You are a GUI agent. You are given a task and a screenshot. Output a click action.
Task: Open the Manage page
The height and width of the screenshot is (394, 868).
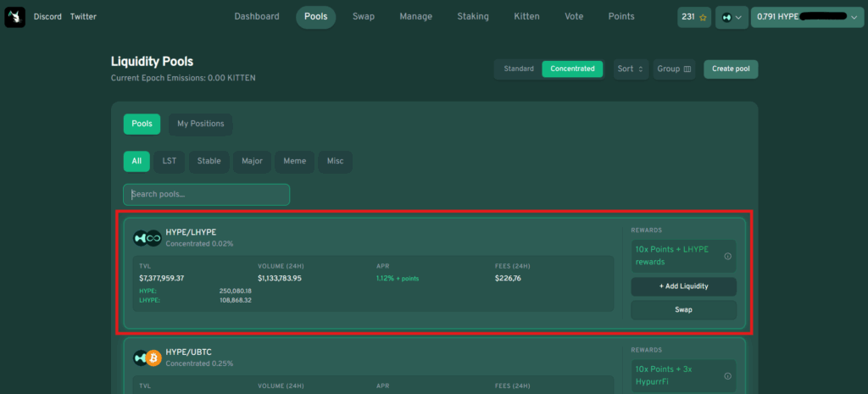pyautogui.click(x=415, y=17)
